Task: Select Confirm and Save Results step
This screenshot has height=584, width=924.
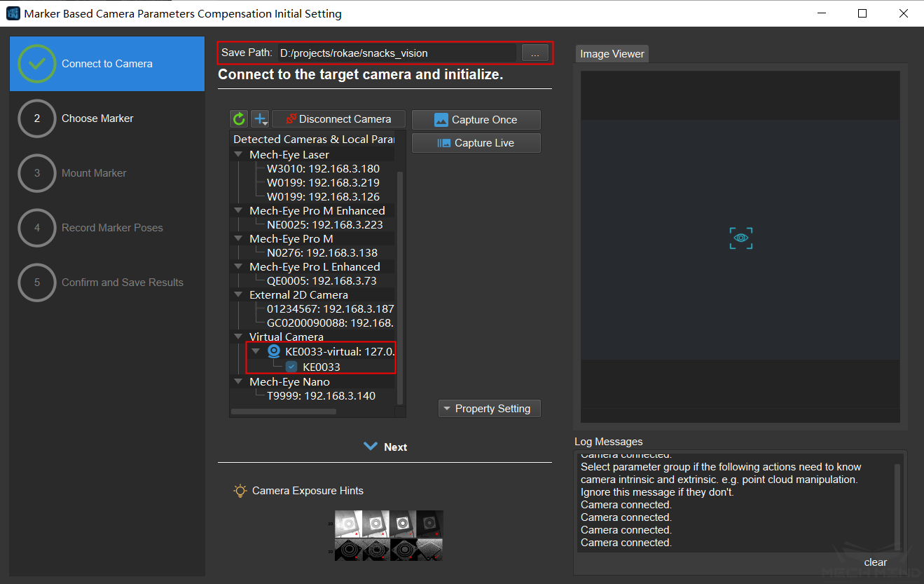Action: (107, 283)
